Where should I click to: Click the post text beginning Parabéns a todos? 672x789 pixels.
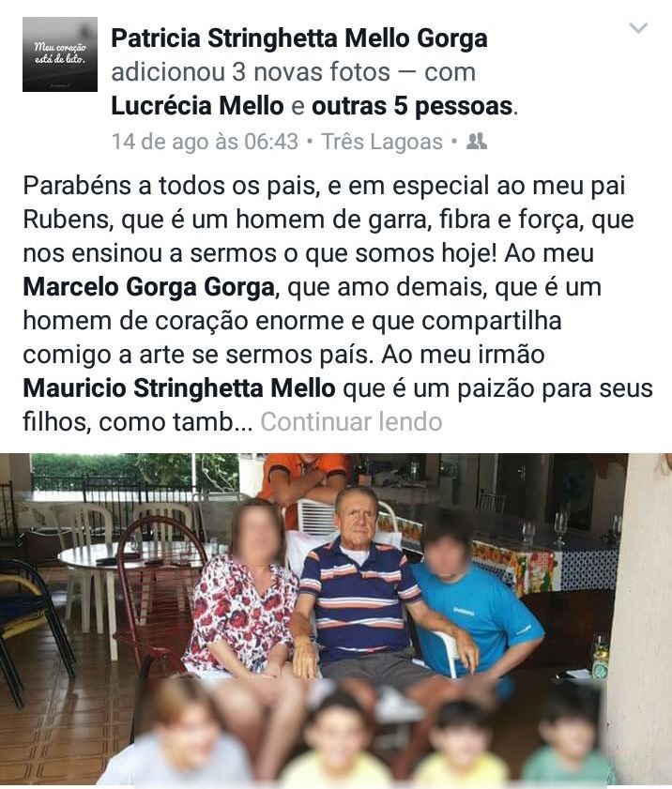[337, 303]
